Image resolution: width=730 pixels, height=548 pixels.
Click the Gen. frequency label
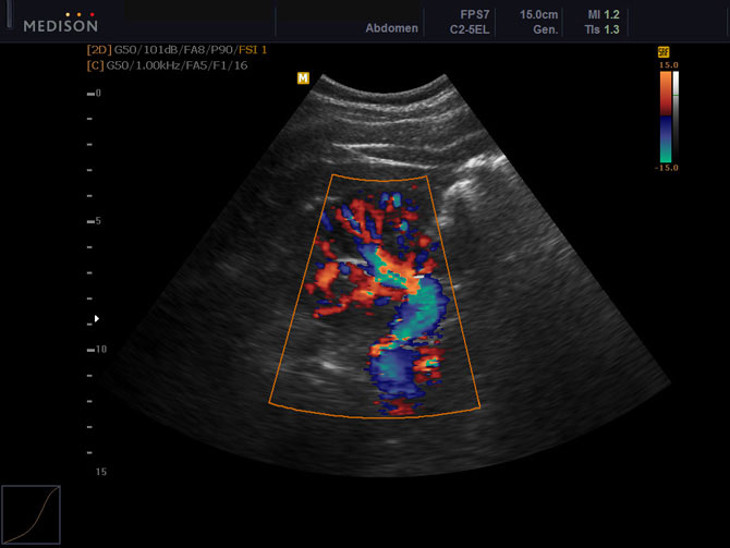point(546,30)
